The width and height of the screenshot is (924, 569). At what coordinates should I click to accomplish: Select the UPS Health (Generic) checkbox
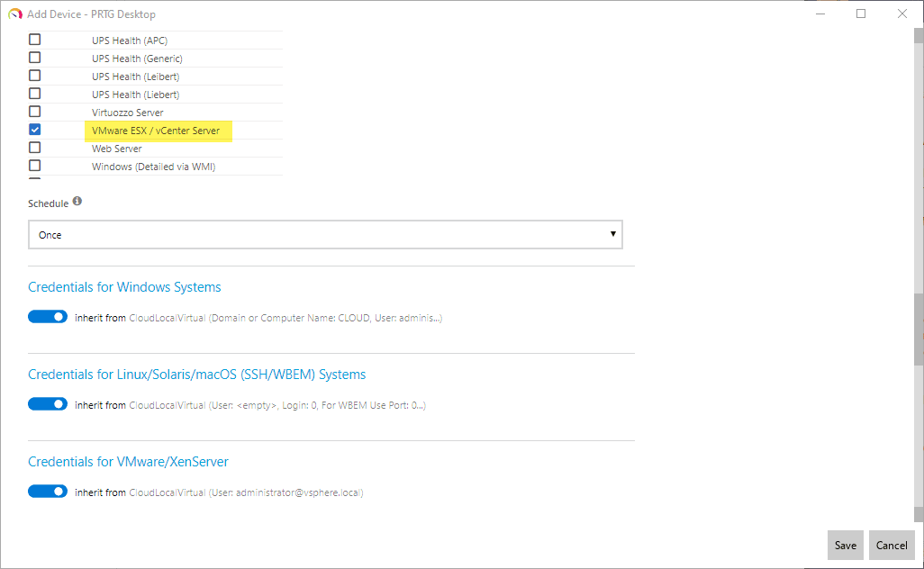(35, 58)
